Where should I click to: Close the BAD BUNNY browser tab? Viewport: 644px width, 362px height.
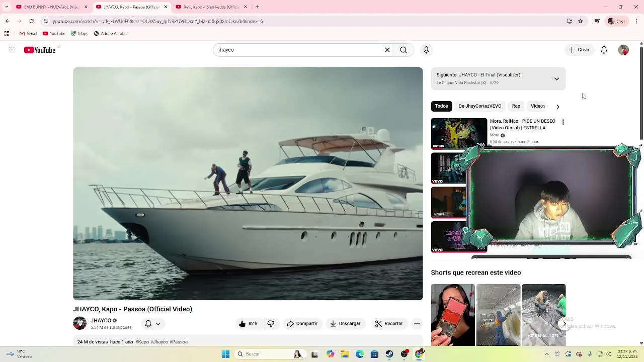[86, 7]
